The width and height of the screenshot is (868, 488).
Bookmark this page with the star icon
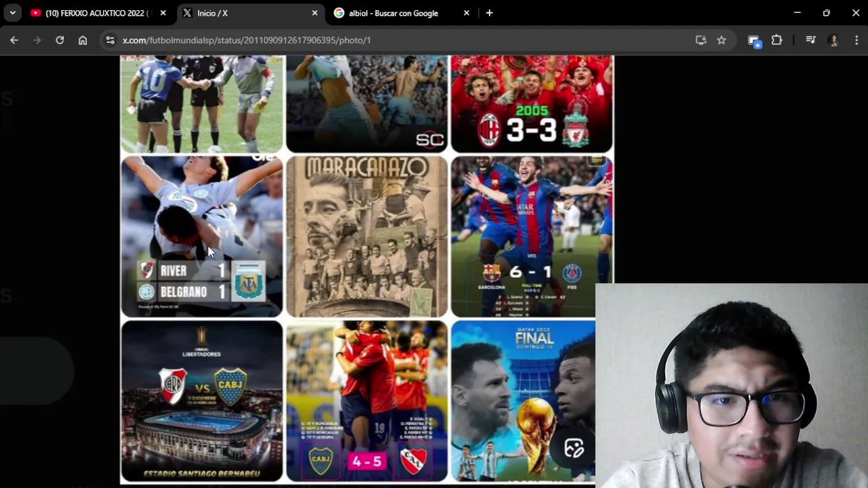click(722, 40)
